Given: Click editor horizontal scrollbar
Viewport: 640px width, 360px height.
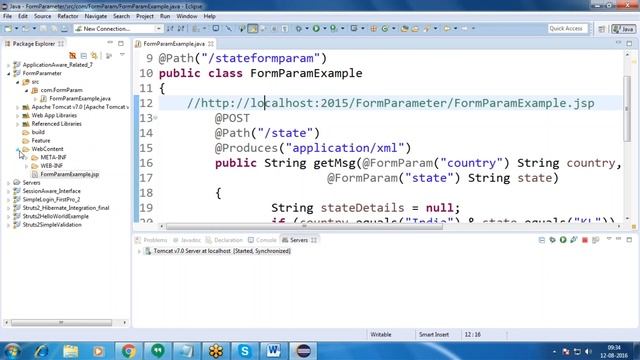Looking at the screenshot, I should click(304, 226).
